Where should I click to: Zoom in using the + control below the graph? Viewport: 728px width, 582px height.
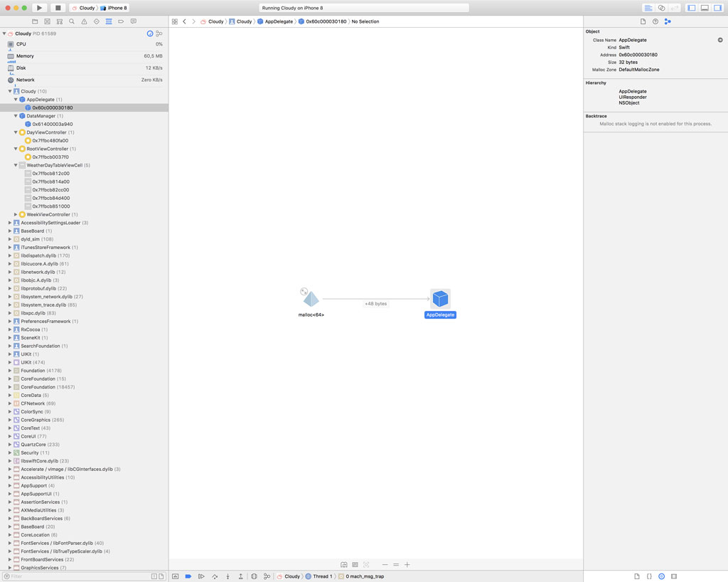pos(407,565)
